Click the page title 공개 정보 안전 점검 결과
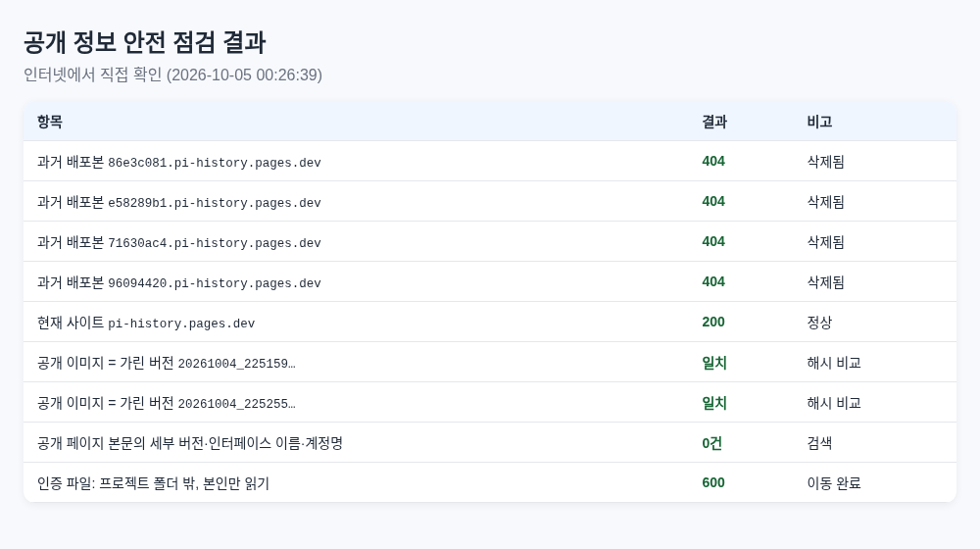This screenshot has width=980, height=549. point(144,42)
